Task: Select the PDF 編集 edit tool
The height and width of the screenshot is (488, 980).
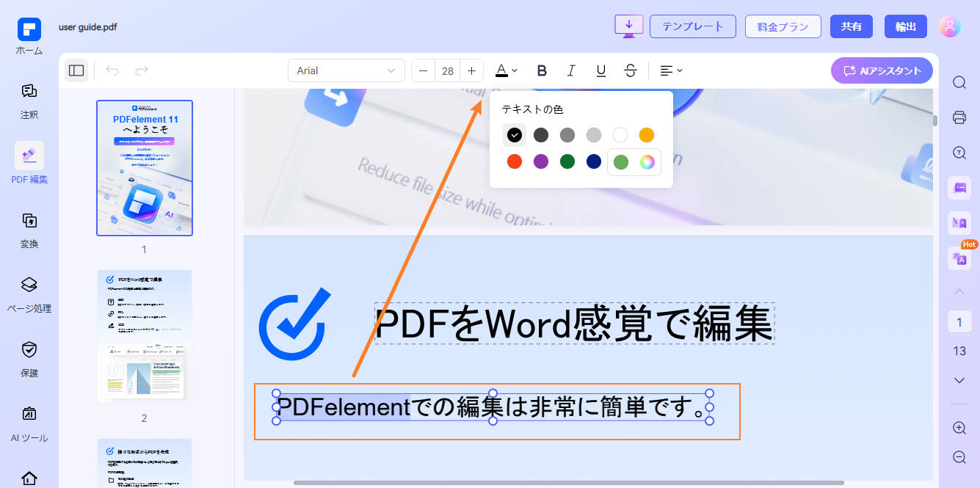Action: (29, 164)
